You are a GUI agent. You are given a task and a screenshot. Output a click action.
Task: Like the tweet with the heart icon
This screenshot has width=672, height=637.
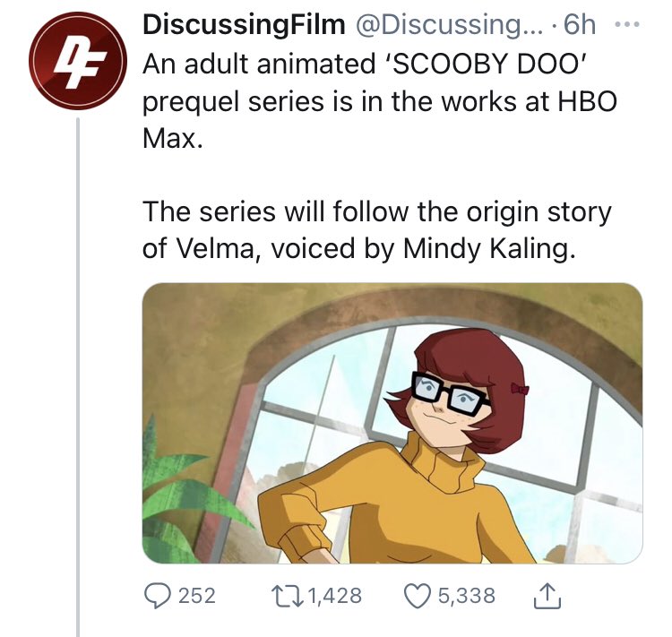coord(417,595)
